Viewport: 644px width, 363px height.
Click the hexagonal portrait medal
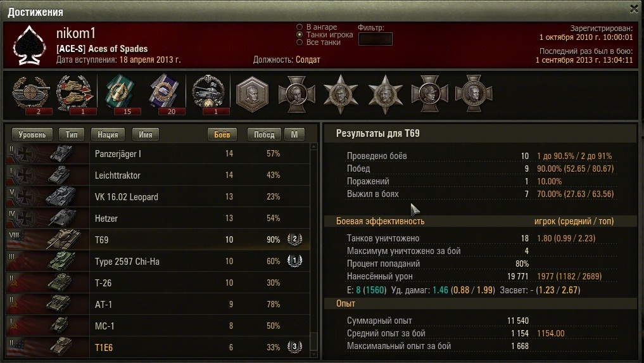252,94
